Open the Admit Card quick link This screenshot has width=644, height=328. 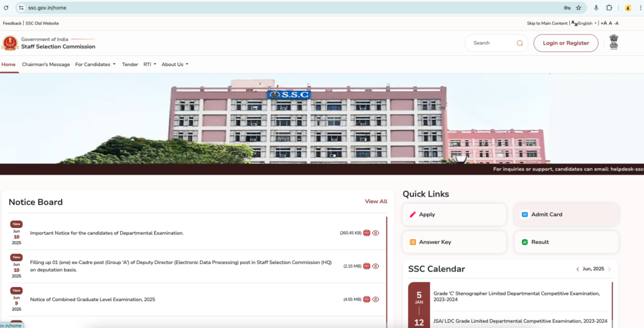(x=567, y=214)
